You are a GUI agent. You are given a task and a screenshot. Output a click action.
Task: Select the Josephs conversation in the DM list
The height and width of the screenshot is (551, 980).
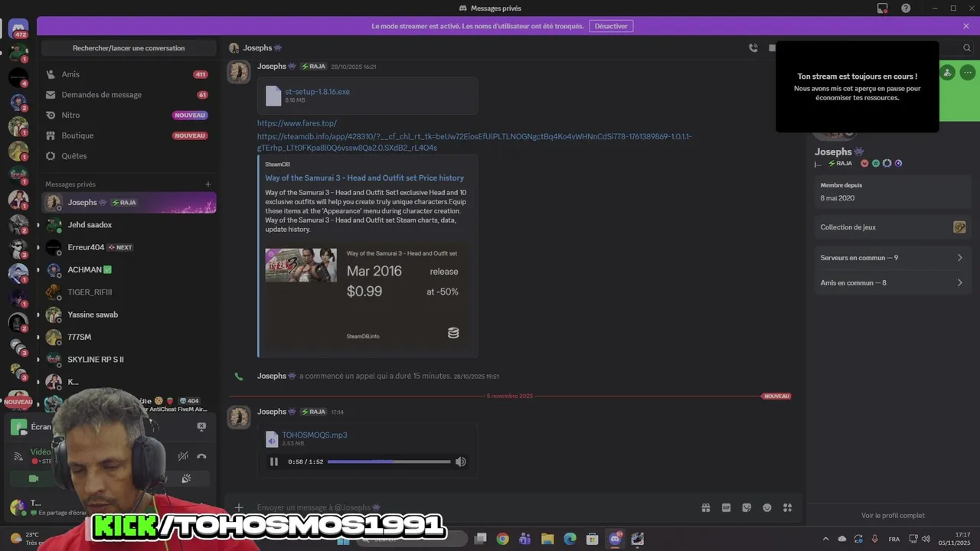tap(129, 202)
